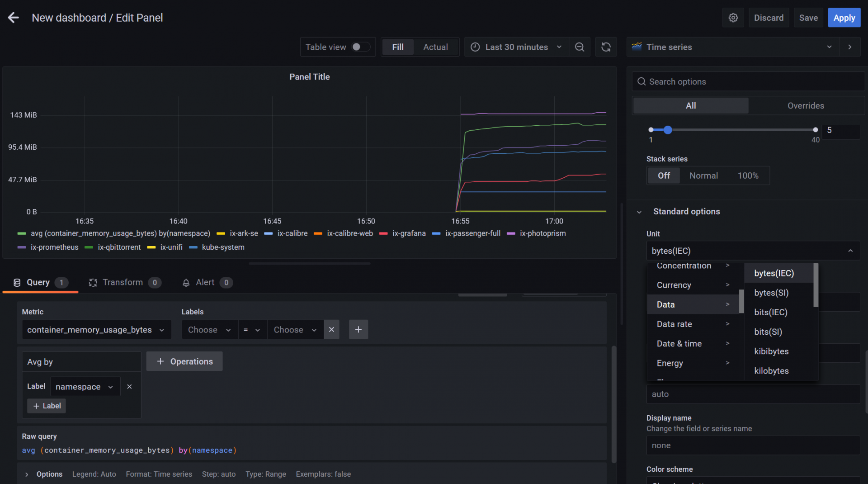Toggle ix-prometheus series in legend
The height and width of the screenshot is (484, 868).
tap(54, 247)
